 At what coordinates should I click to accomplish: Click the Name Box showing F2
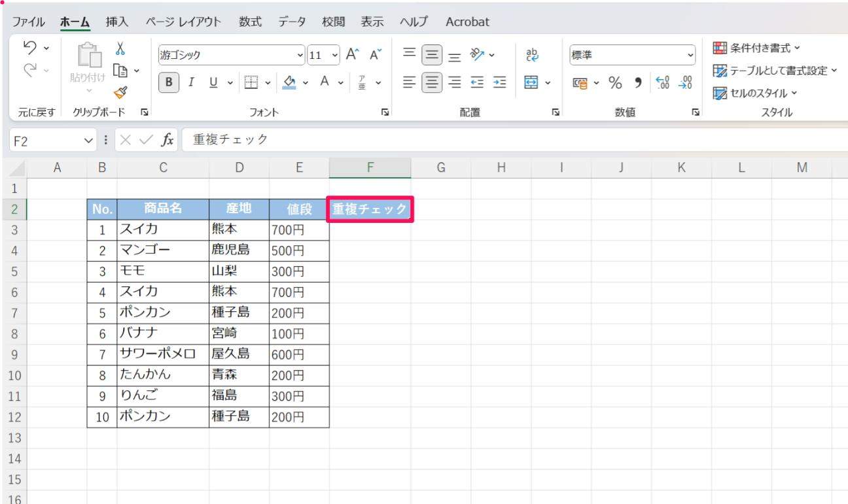point(46,141)
